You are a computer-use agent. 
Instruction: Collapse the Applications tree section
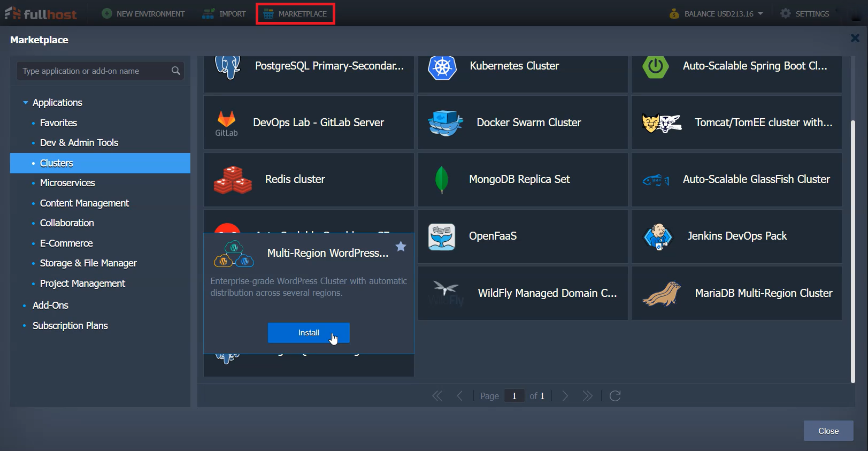(25, 103)
